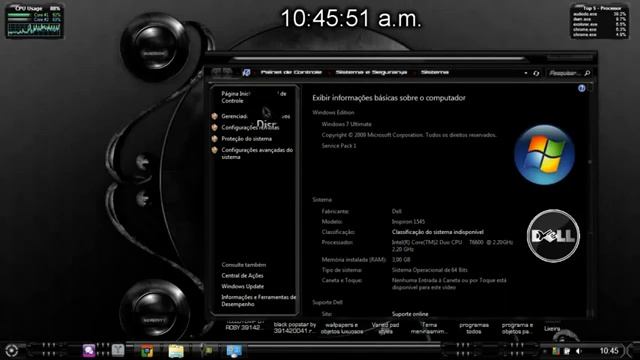
Task: Open the gray app icon after the chat icon
Action: [118, 350]
